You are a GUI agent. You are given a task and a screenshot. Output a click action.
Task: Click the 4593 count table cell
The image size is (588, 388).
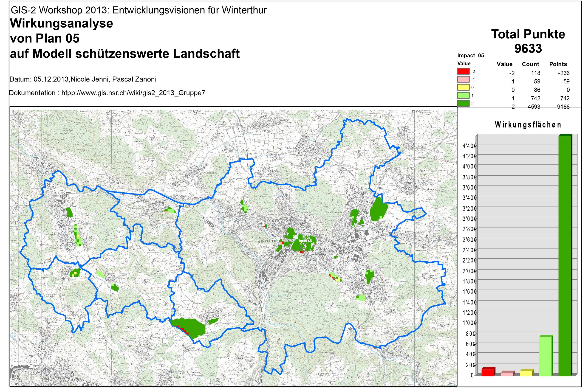pos(534,107)
